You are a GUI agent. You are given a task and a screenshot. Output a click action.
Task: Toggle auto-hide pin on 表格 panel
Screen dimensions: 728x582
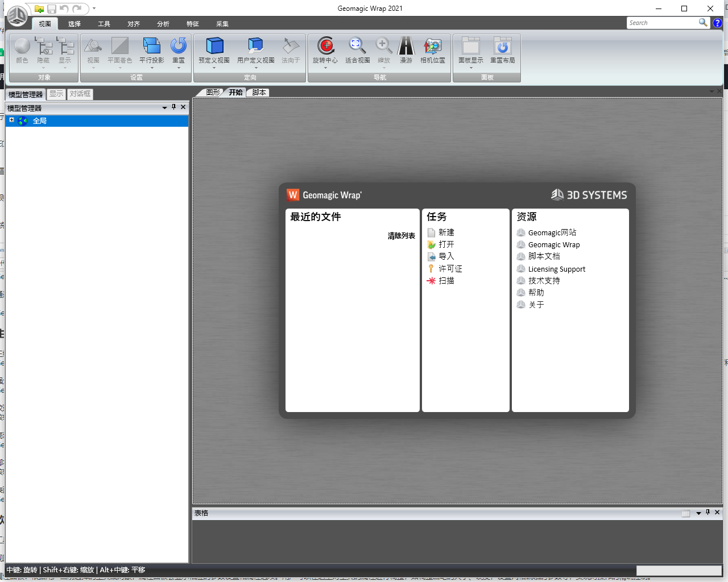pyautogui.click(x=708, y=513)
